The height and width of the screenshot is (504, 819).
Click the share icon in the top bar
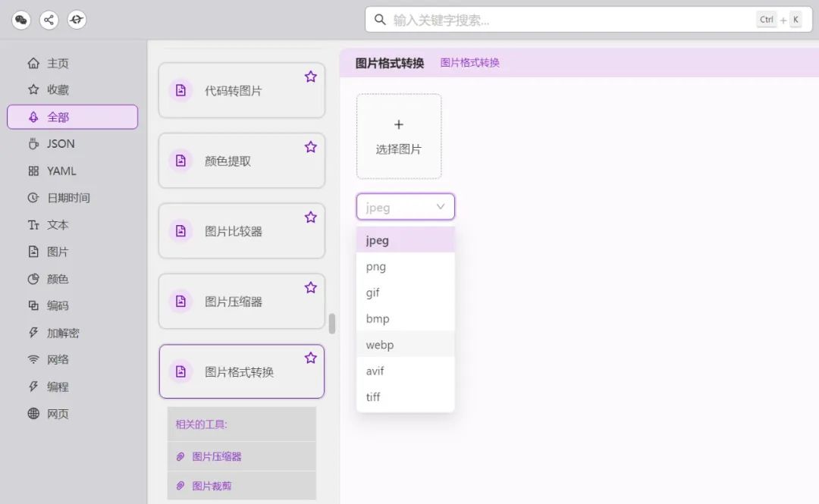49,20
